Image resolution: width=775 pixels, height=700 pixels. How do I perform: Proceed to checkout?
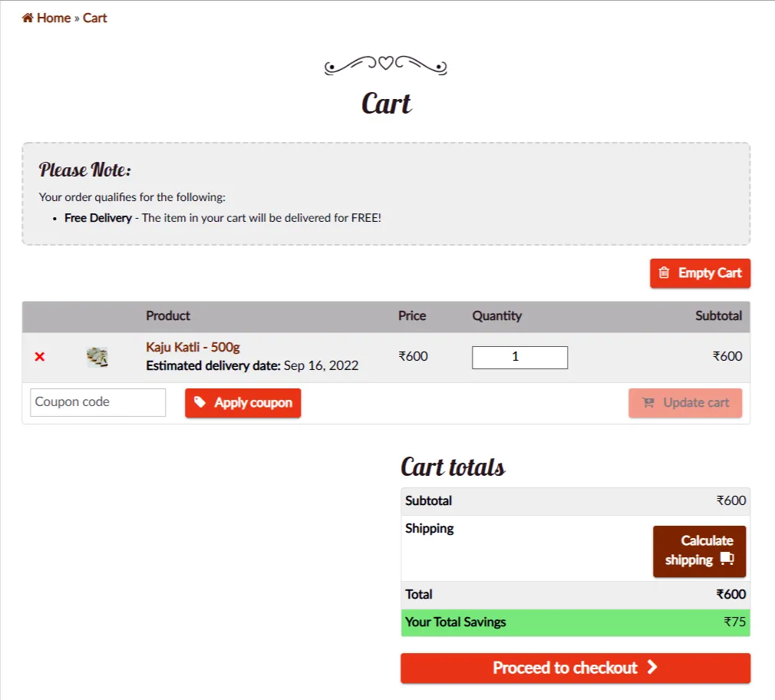coord(575,668)
